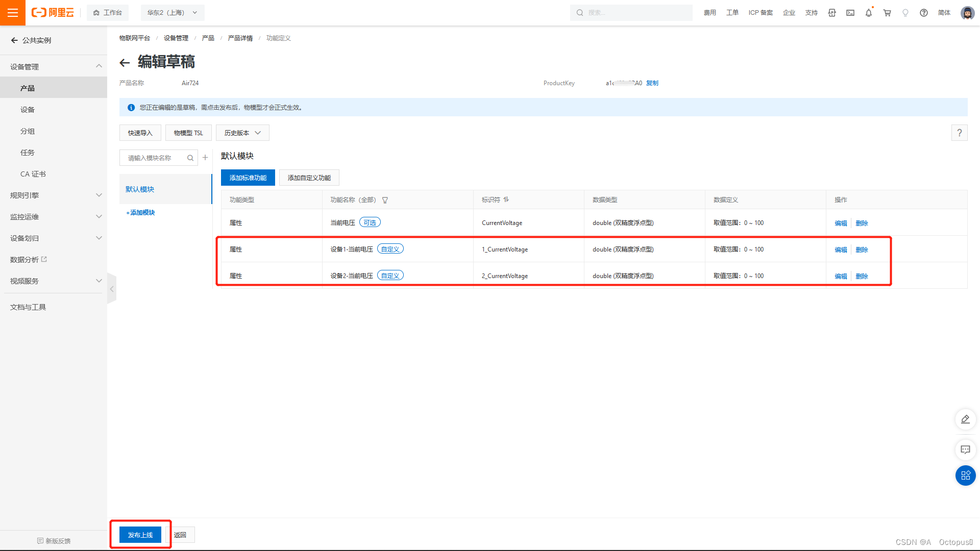This screenshot has width=980, height=551.
Task: Click the 发布上线 publish button
Action: [140, 535]
